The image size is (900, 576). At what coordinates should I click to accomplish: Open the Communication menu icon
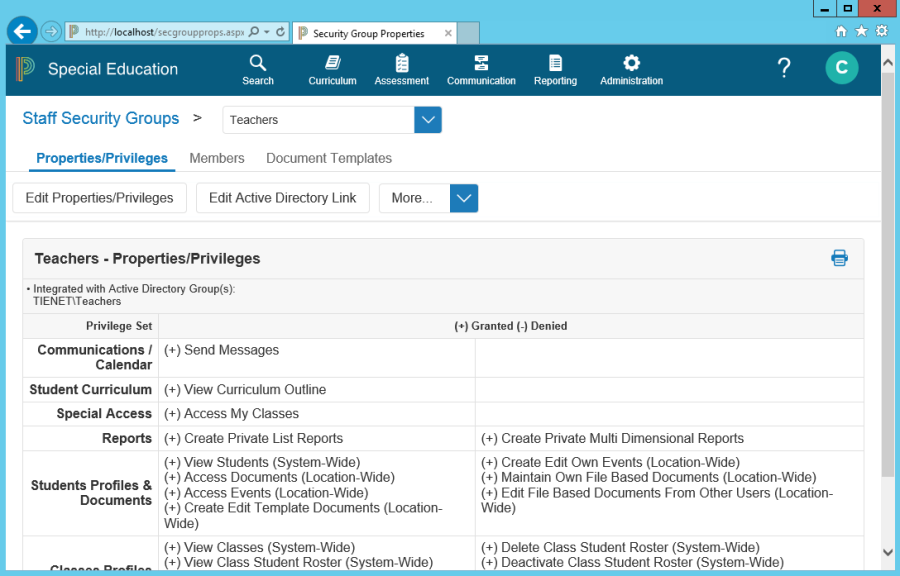click(x=481, y=69)
